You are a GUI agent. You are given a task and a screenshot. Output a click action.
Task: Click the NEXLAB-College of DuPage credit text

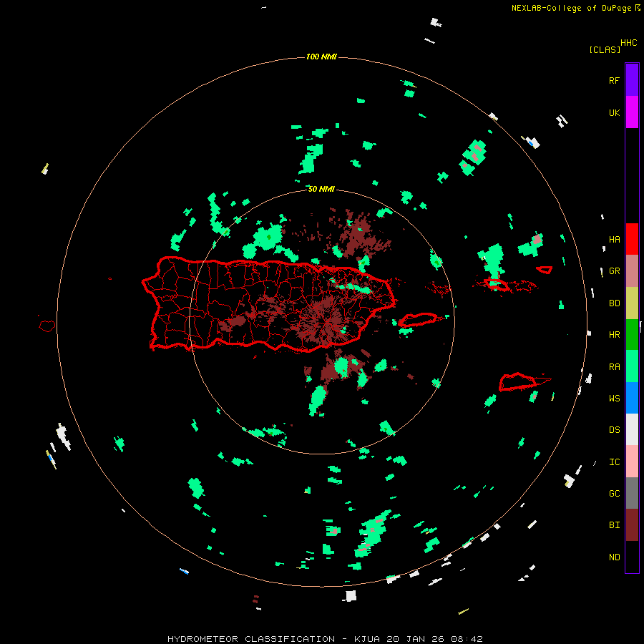[x=571, y=8]
